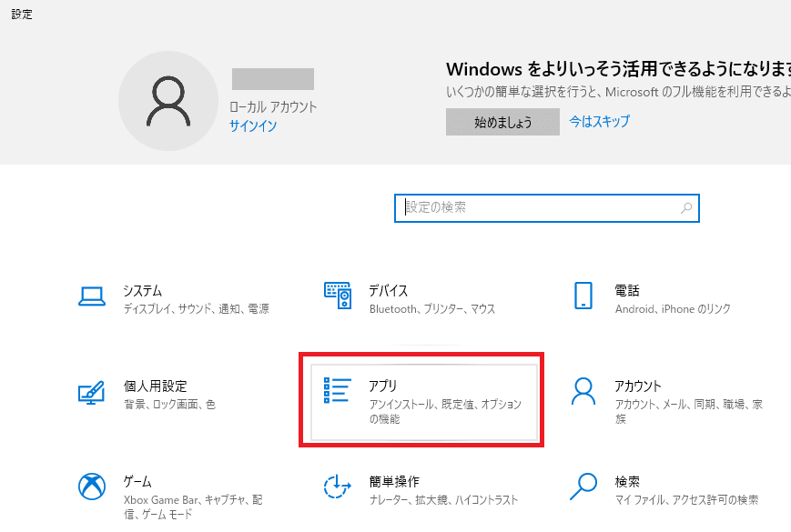Click the 始めましょう button
The height and width of the screenshot is (532, 791).
pos(502,122)
